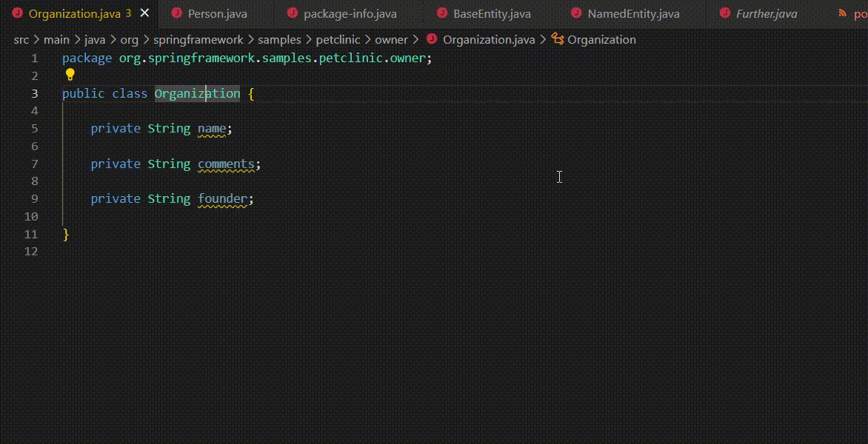Click the 'comments' field identifier

[226, 164]
